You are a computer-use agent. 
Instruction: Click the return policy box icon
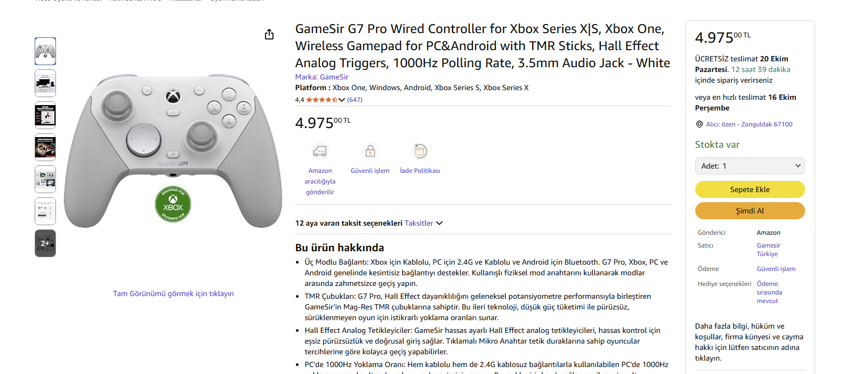[420, 152]
